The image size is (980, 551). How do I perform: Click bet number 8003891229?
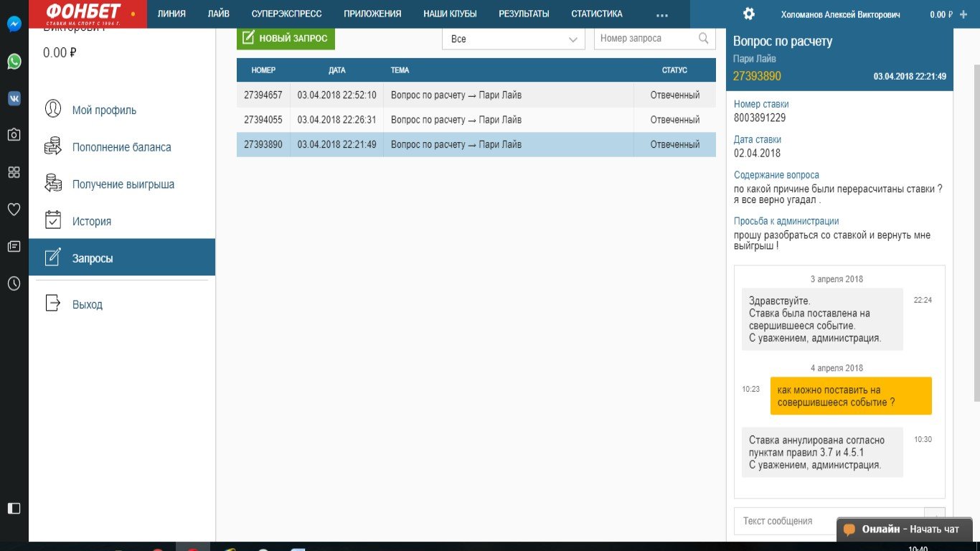point(759,118)
